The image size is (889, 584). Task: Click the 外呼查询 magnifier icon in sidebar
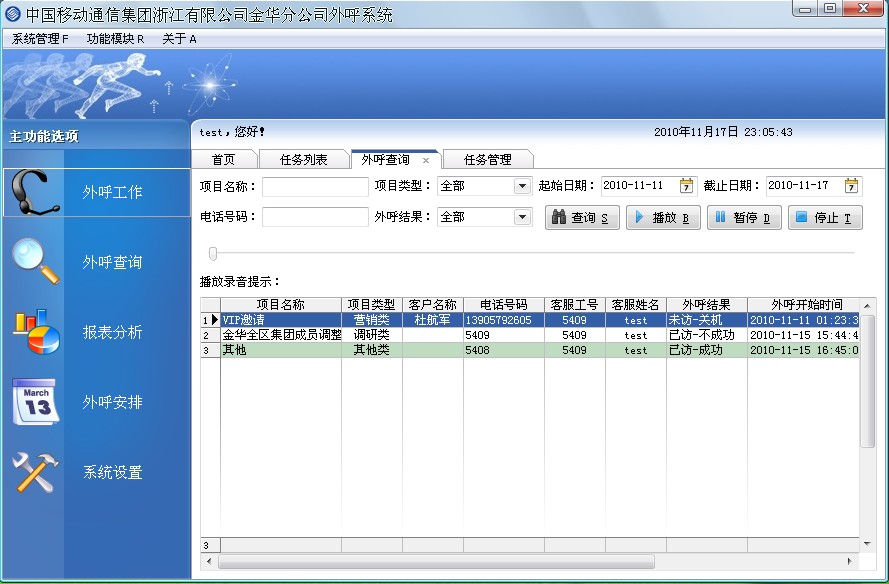coord(36,261)
